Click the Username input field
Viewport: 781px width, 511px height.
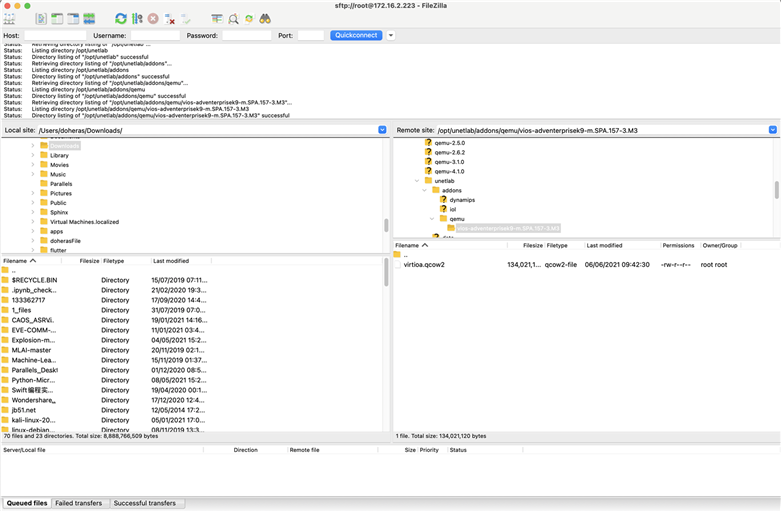tap(155, 35)
